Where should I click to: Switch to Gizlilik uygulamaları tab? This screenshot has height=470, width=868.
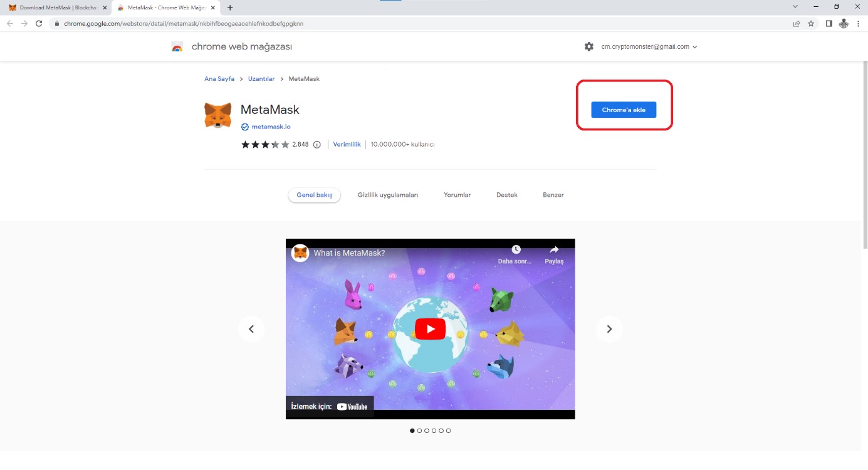pos(388,195)
